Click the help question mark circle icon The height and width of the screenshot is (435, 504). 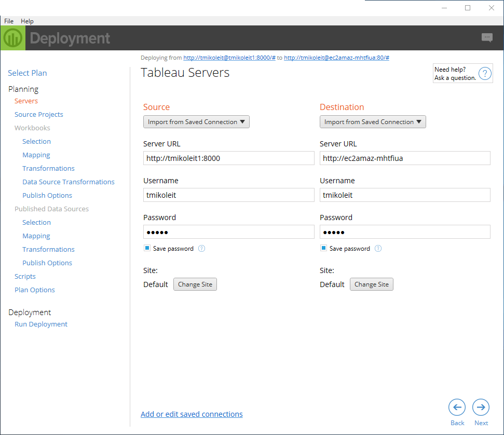[x=485, y=74]
